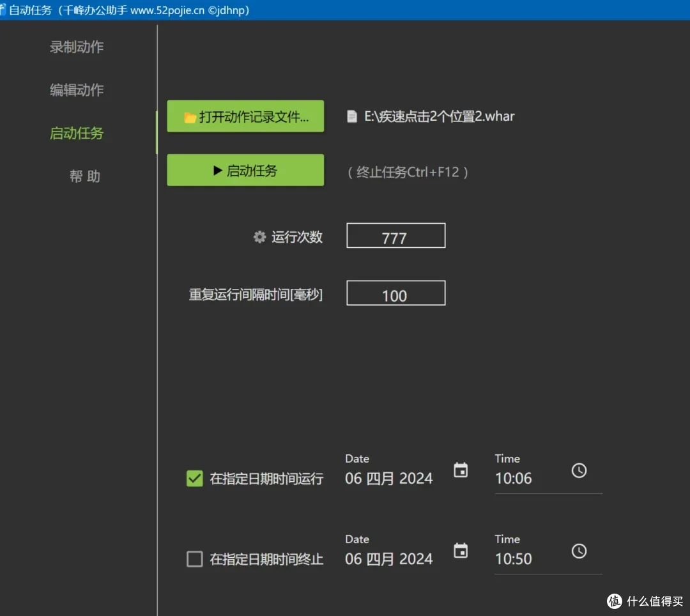Click the gear icon next to 运行次数
690x616 pixels.
pyautogui.click(x=259, y=237)
